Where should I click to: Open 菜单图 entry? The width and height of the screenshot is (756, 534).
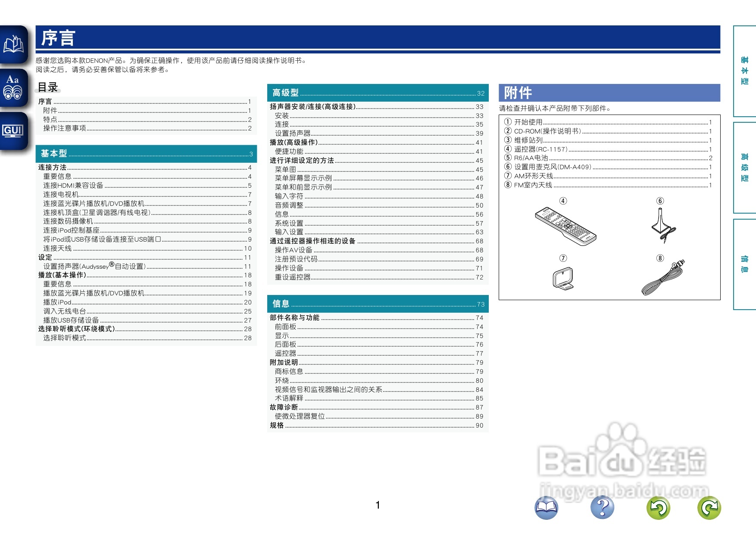point(379,170)
